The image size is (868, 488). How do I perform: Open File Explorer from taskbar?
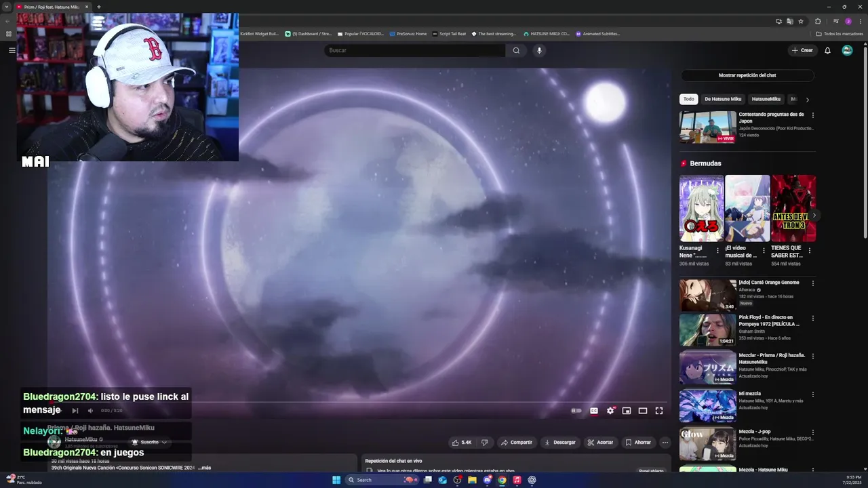472,480
